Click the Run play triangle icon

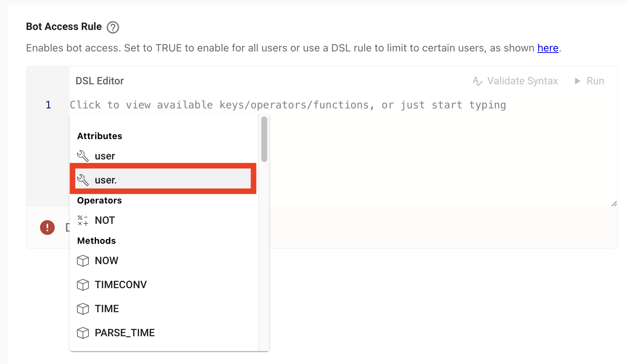pos(577,81)
